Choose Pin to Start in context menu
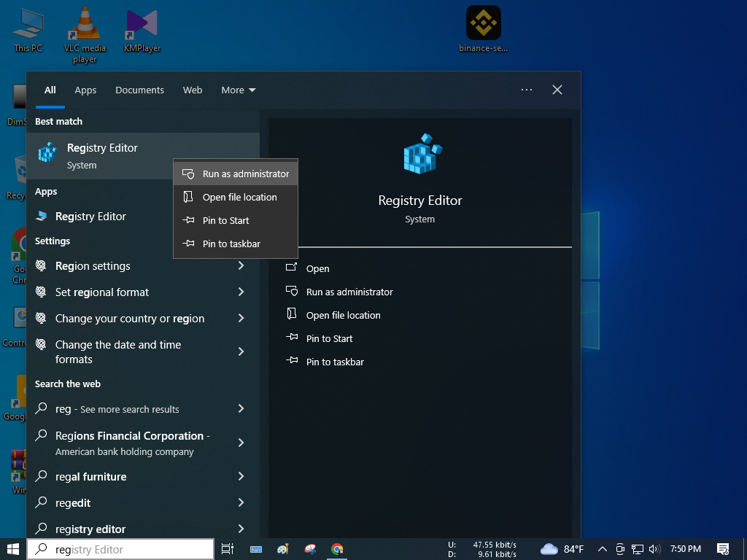Screen dimensions: 747x560 click(x=236, y=220)
